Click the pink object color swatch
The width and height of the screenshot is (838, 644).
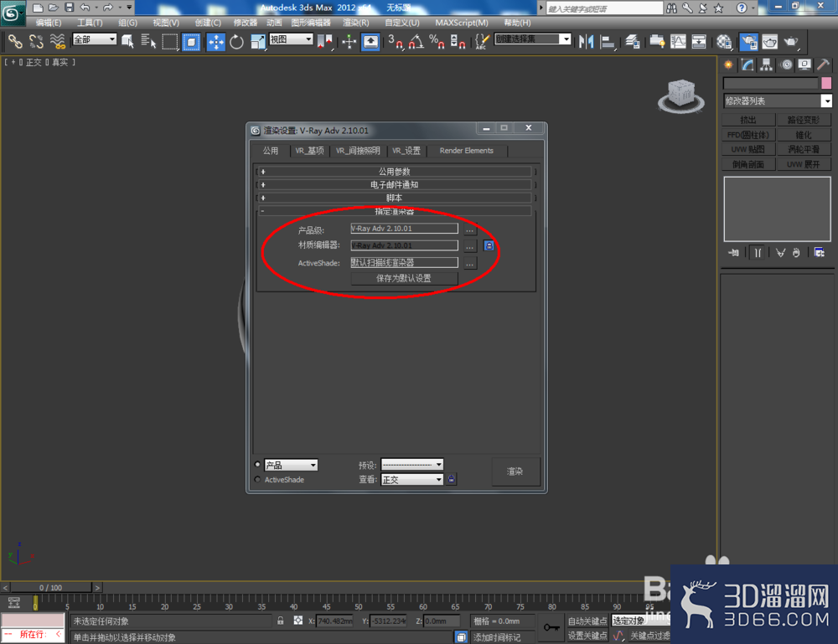[x=826, y=83]
